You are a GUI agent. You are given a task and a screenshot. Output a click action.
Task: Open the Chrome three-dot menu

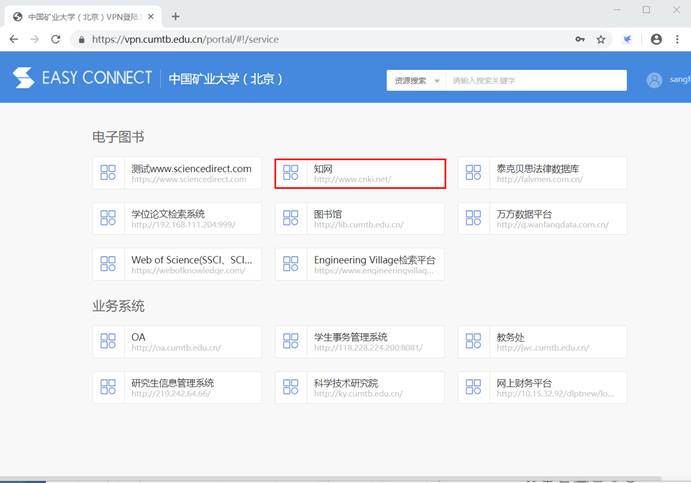tap(677, 39)
